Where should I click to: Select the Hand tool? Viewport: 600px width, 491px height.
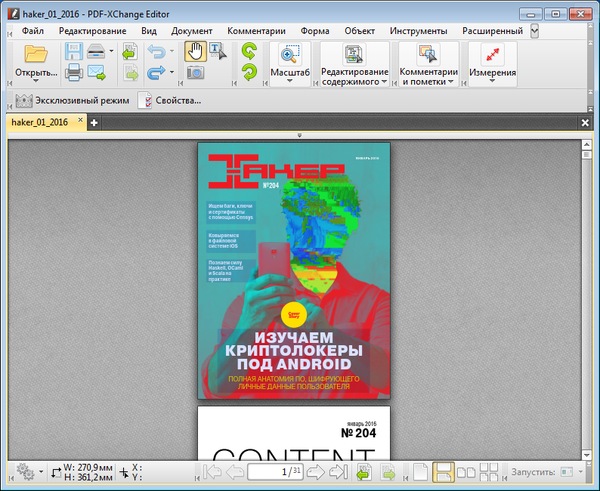(x=195, y=50)
